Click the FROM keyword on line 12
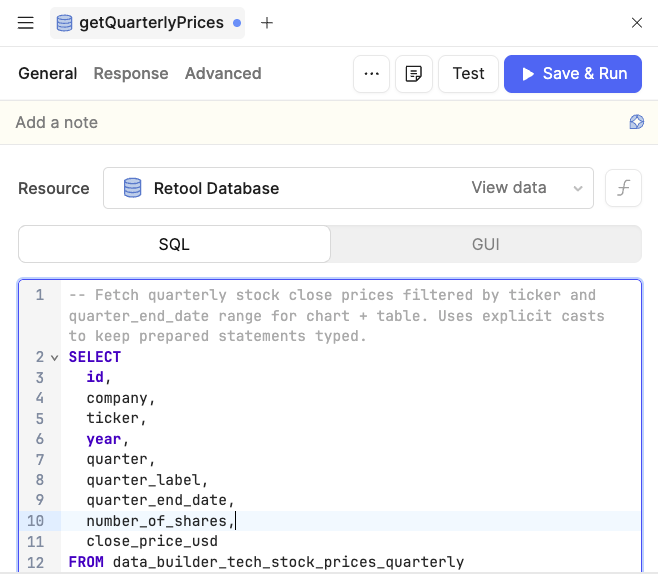The image size is (658, 586). pos(86,562)
